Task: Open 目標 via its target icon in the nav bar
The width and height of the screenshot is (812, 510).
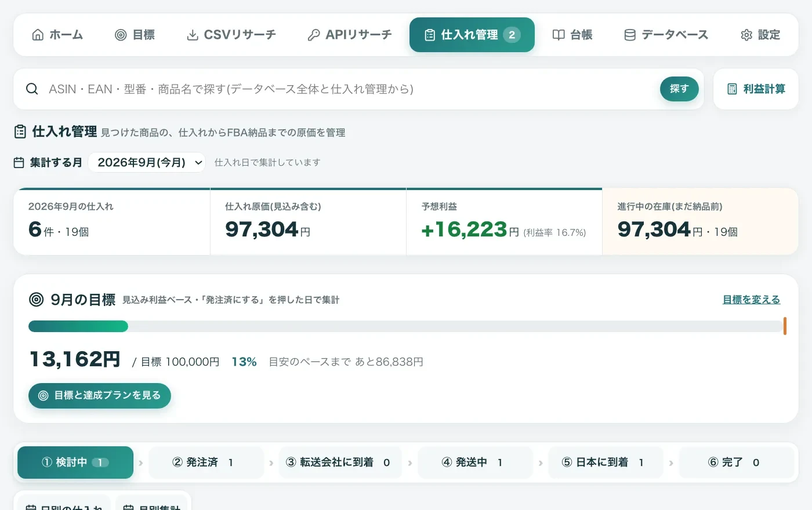Action: coord(121,35)
